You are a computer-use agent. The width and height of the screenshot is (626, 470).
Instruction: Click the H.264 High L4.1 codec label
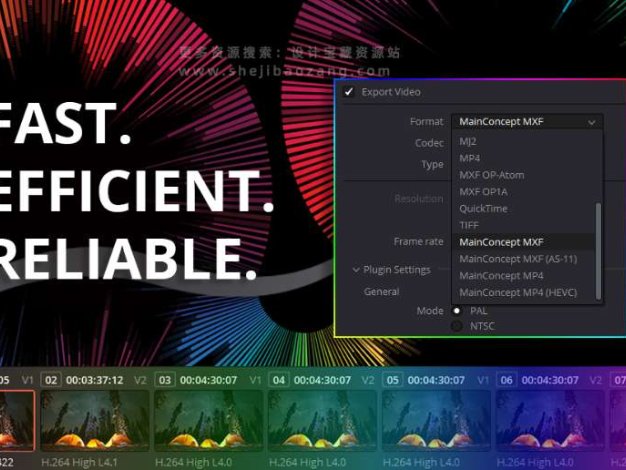(79, 462)
